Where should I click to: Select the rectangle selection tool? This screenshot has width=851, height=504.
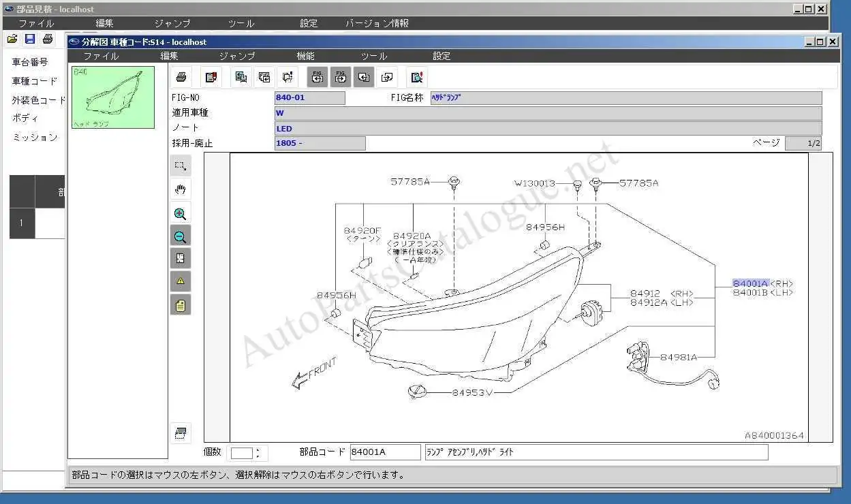pyautogui.click(x=181, y=166)
